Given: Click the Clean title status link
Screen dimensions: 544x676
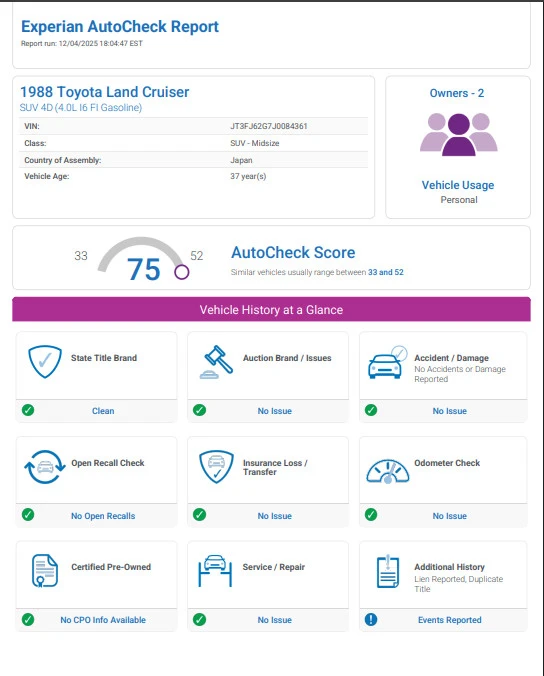Looking at the screenshot, I should pos(103,411).
